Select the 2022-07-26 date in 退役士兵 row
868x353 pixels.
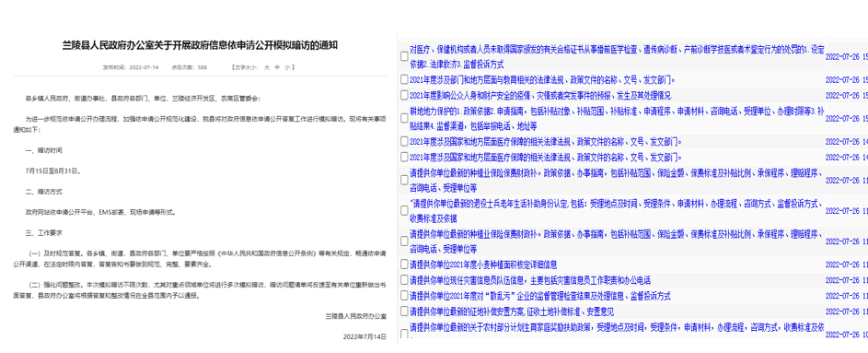pyautogui.click(x=842, y=211)
